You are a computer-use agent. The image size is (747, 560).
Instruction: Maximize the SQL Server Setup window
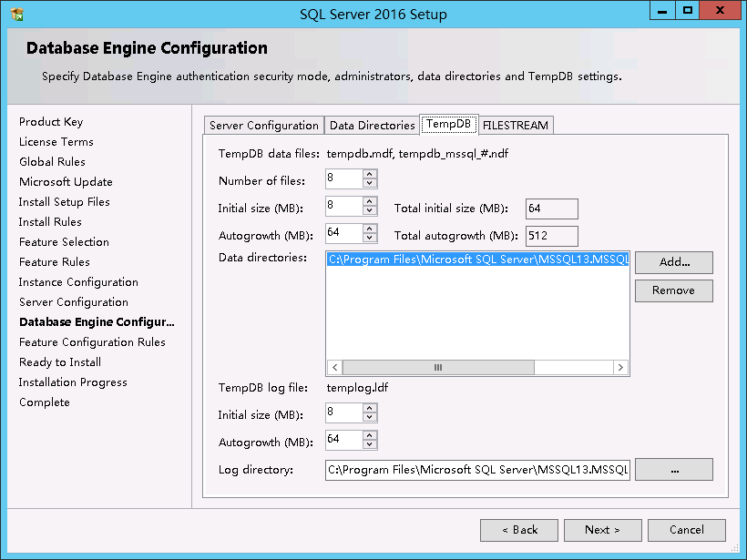coord(687,11)
